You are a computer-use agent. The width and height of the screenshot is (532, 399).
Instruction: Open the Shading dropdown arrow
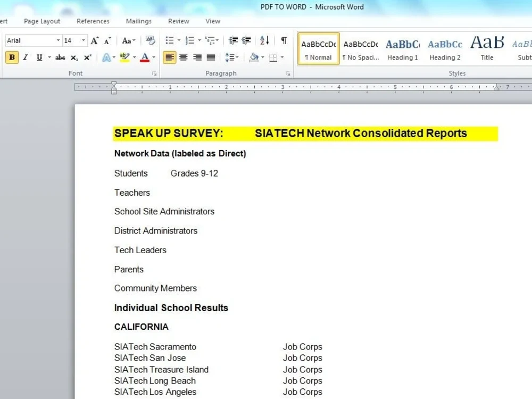pos(263,57)
